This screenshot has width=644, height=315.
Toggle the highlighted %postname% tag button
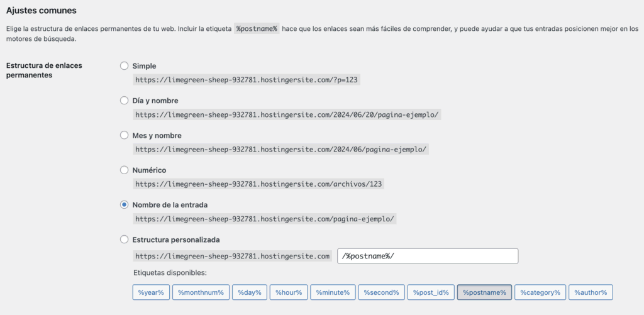click(485, 292)
